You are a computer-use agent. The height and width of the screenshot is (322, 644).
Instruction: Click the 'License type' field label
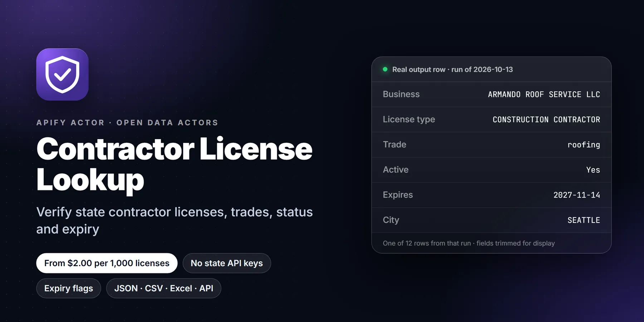click(409, 119)
